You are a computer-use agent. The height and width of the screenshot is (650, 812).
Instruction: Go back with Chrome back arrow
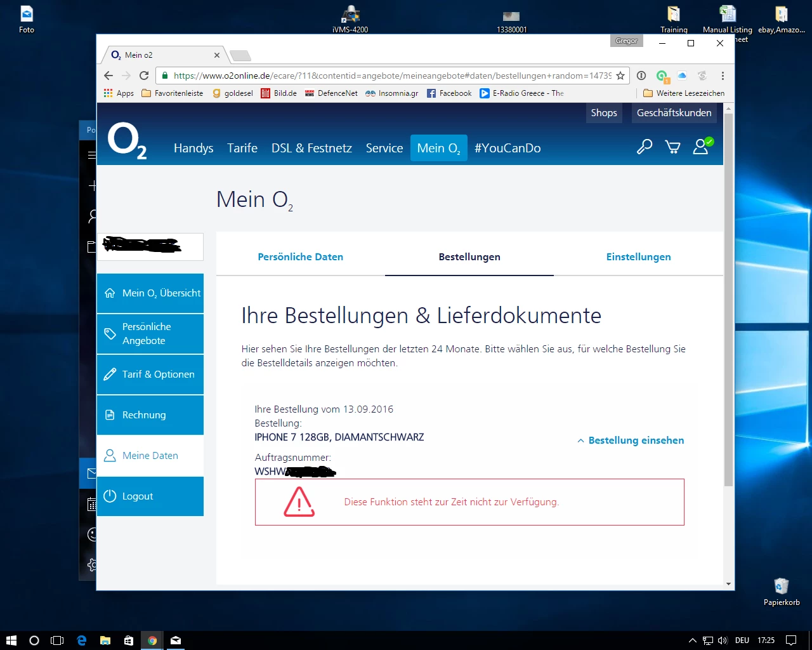[108, 76]
